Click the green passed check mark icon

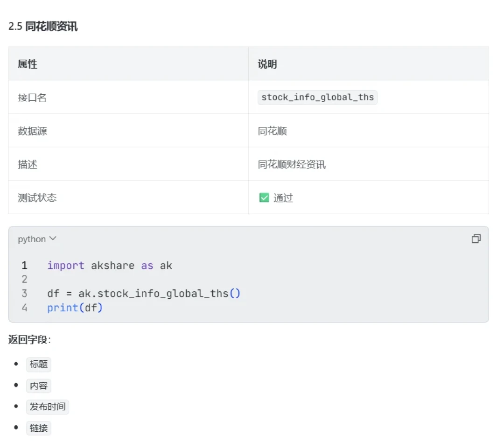click(x=264, y=197)
